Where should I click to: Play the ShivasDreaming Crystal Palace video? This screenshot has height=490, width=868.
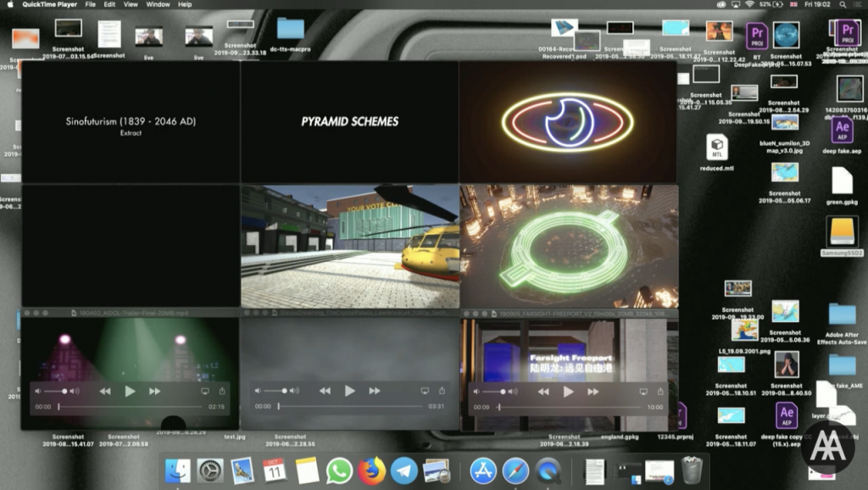coord(349,391)
